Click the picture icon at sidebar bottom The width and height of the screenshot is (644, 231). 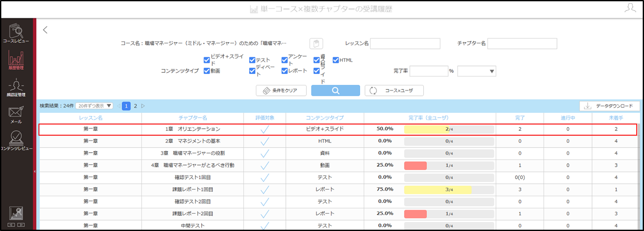coord(16,213)
